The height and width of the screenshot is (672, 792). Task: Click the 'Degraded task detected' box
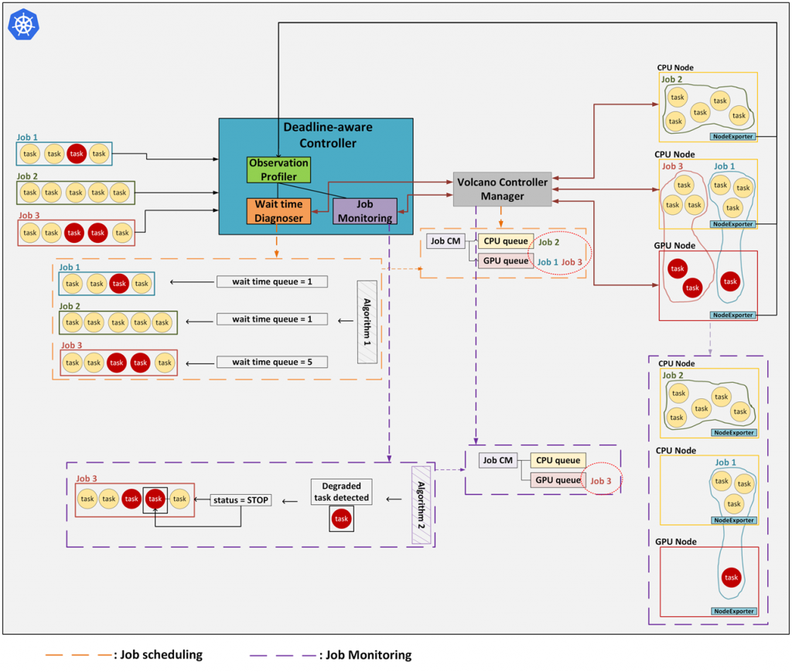tap(341, 492)
